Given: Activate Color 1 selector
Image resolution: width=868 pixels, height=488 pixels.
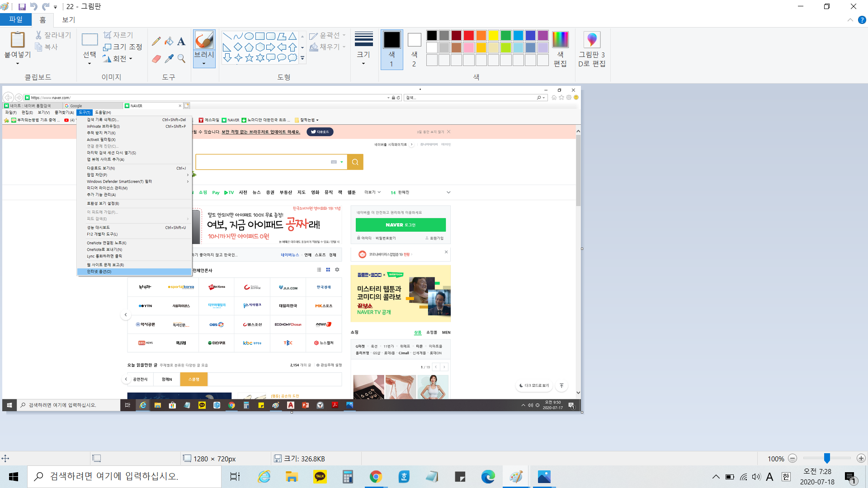Looking at the screenshot, I should click(392, 50).
